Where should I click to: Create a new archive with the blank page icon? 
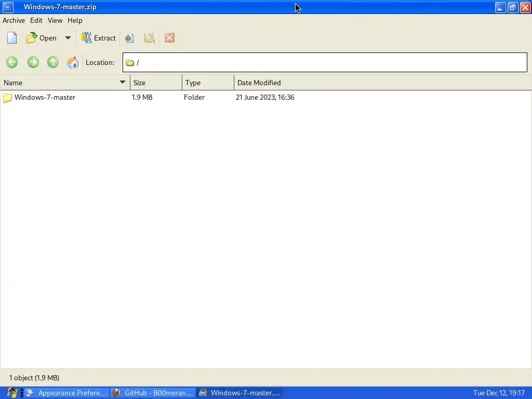[x=12, y=38]
